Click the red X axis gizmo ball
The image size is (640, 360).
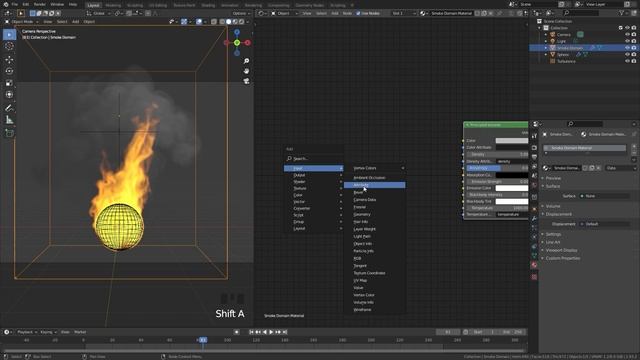pyautogui.click(x=247, y=42)
